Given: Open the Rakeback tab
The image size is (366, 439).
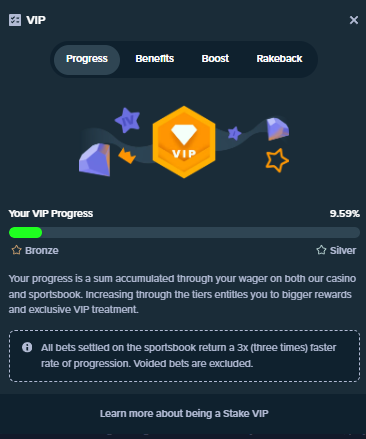Looking at the screenshot, I should (279, 59).
